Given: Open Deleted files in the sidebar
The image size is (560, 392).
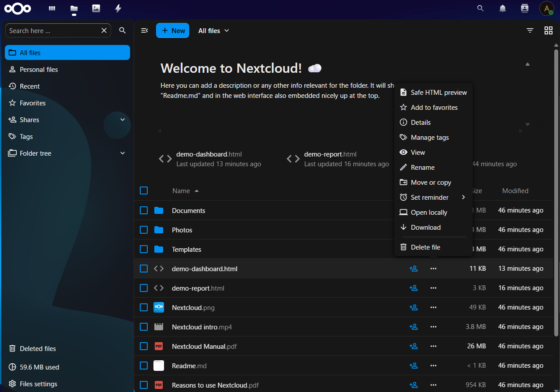Looking at the screenshot, I should pyautogui.click(x=67, y=348).
